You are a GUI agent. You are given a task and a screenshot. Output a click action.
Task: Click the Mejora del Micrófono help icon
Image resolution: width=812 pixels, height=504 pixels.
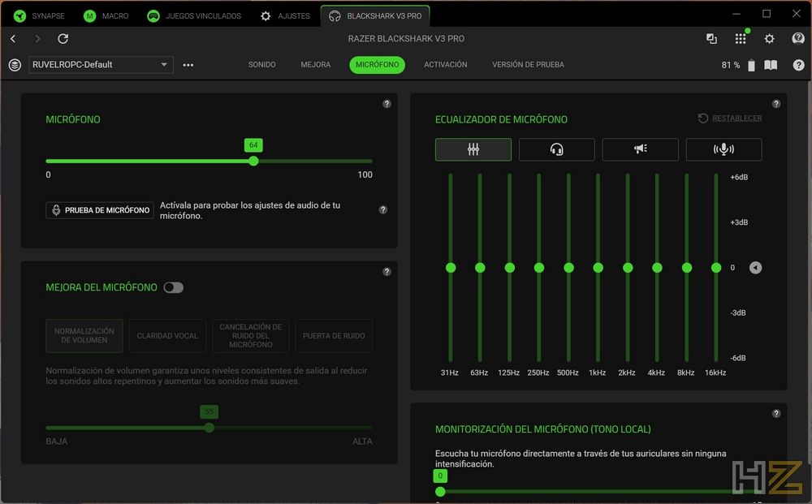click(387, 272)
